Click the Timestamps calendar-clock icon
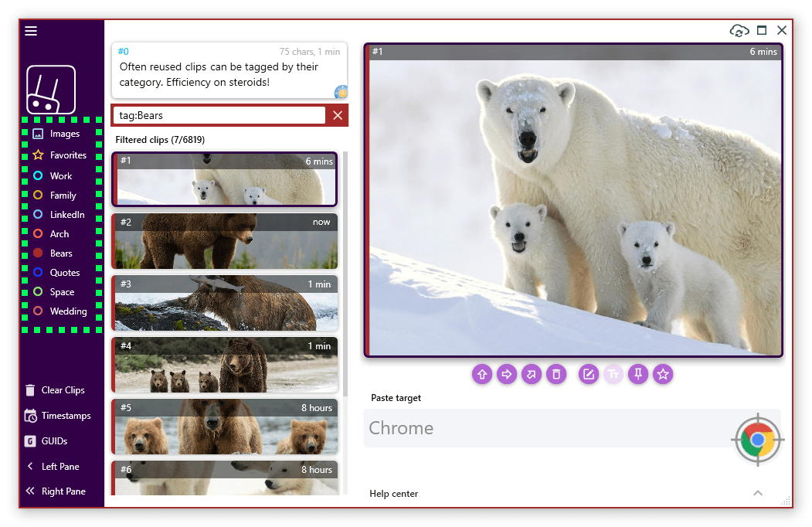812x527 pixels. (31, 416)
